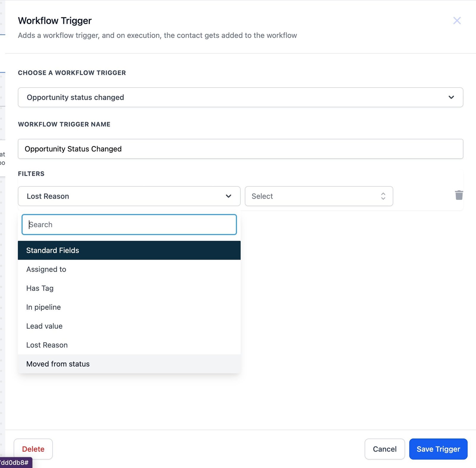Select In pipeline from filter list
The image size is (476, 468).
[43, 307]
